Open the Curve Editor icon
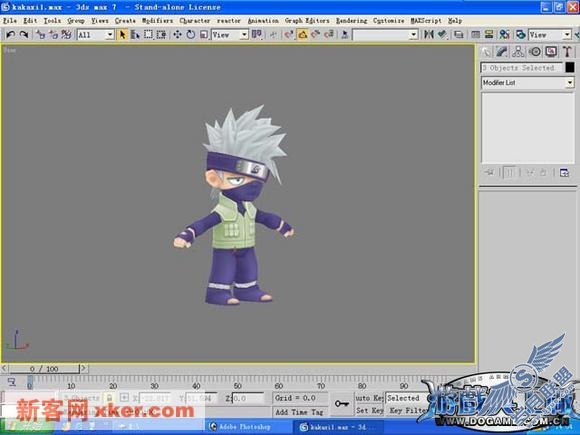This screenshot has height=435, width=580. [x=476, y=35]
